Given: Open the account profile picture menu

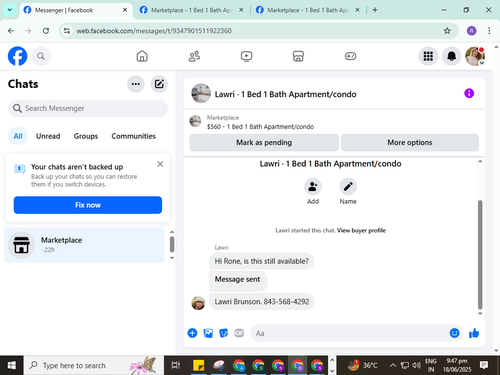Looking at the screenshot, I should [475, 56].
